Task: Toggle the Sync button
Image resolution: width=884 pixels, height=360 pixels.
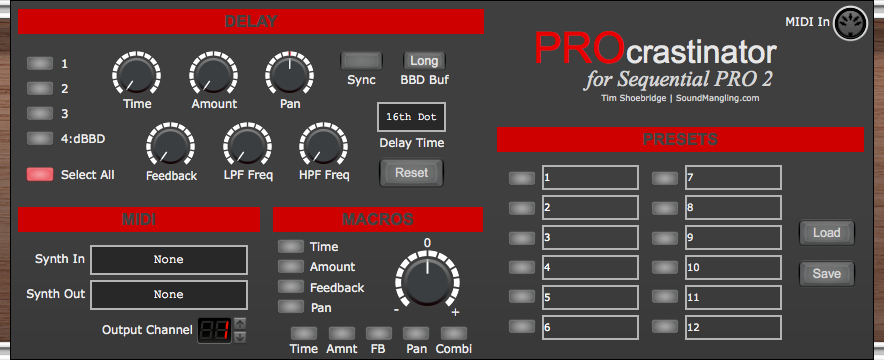Action: click(361, 60)
